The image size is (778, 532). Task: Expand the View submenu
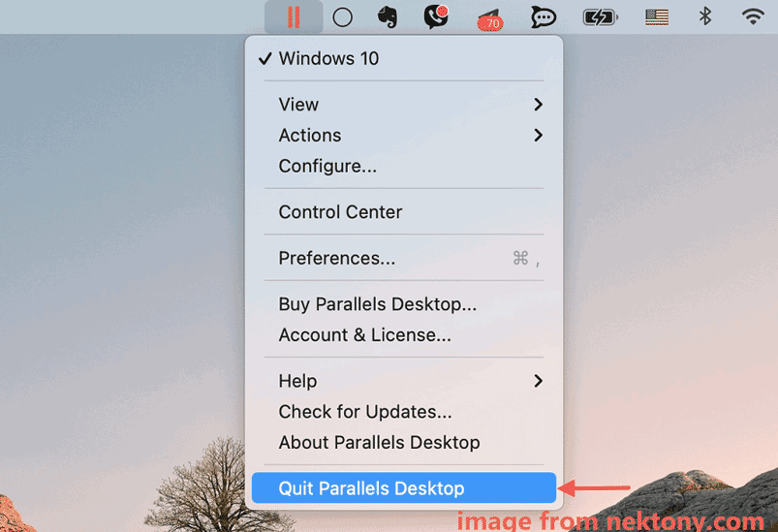(x=404, y=105)
